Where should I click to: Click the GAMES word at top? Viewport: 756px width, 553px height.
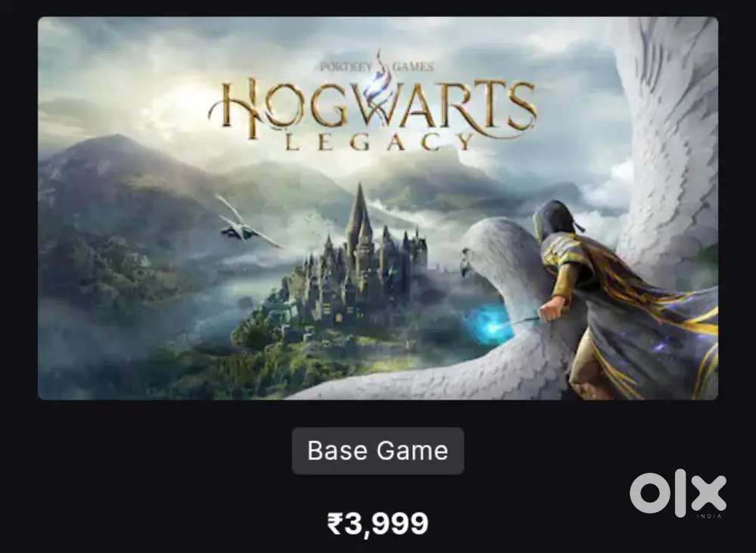tap(414, 67)
